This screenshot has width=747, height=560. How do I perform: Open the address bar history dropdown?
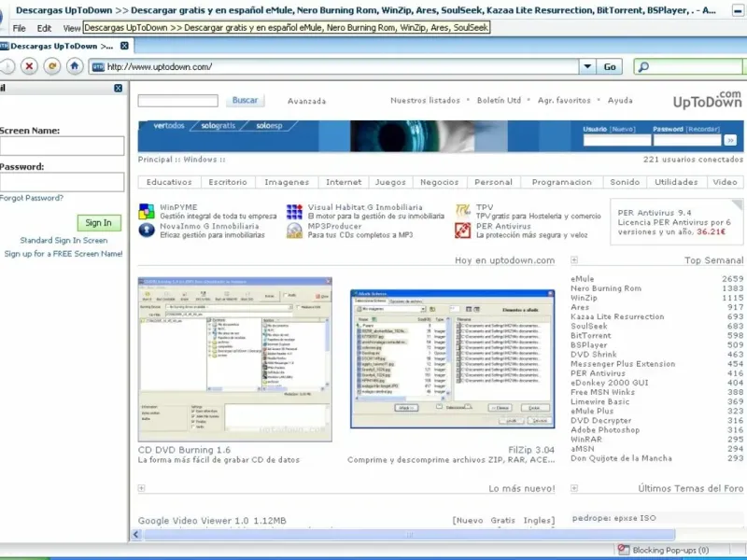[x=587, y=66]
